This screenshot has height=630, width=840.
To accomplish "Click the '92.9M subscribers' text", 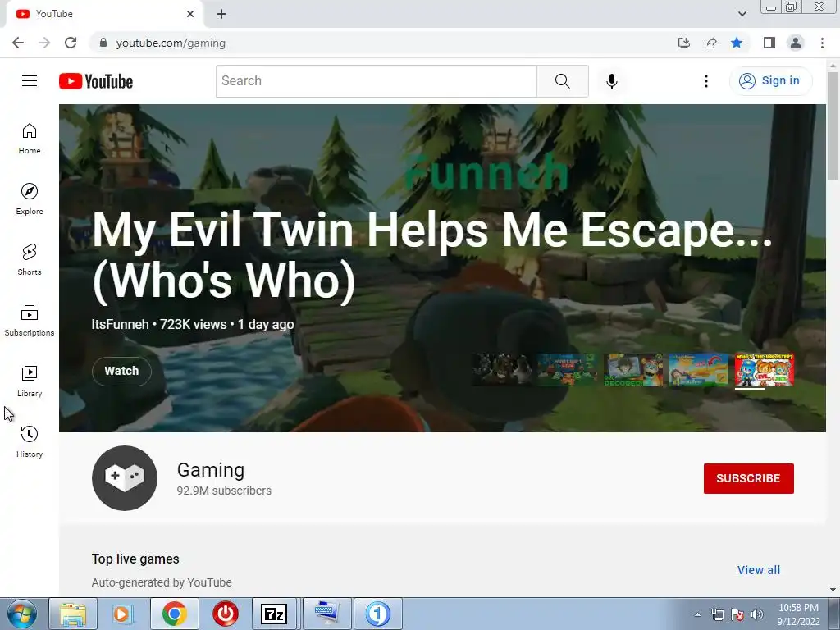I will pos(224,491).
